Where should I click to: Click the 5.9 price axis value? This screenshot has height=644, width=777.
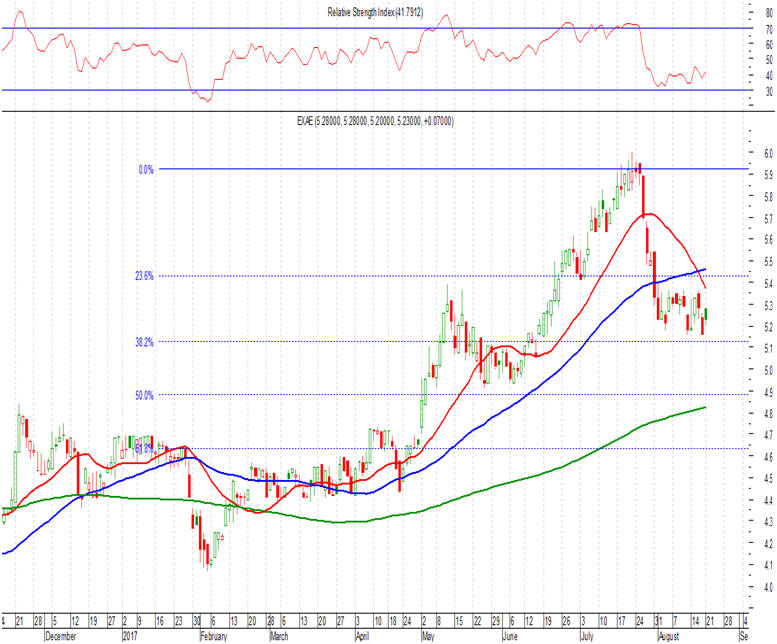coord(768,174)
